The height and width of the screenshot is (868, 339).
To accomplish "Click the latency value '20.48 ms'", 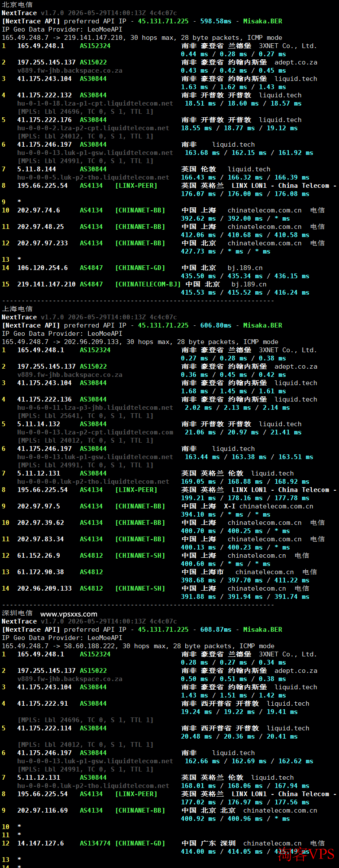I will [x=197, y=736].
